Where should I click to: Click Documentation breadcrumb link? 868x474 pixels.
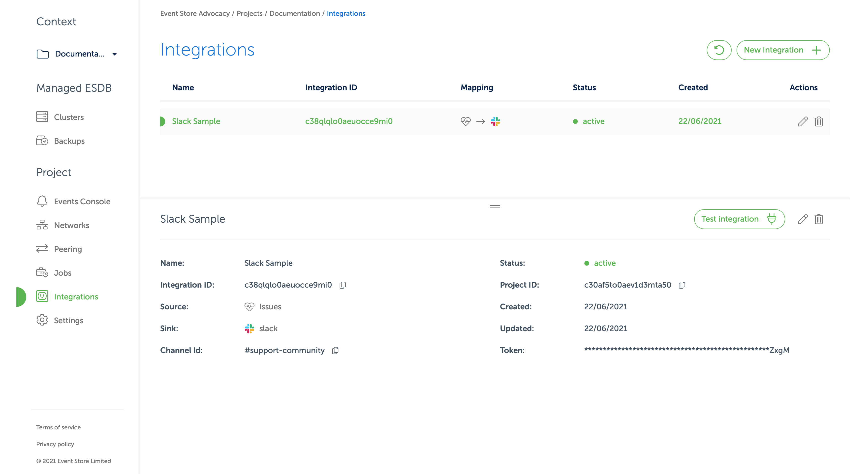(x=295, y=13)
